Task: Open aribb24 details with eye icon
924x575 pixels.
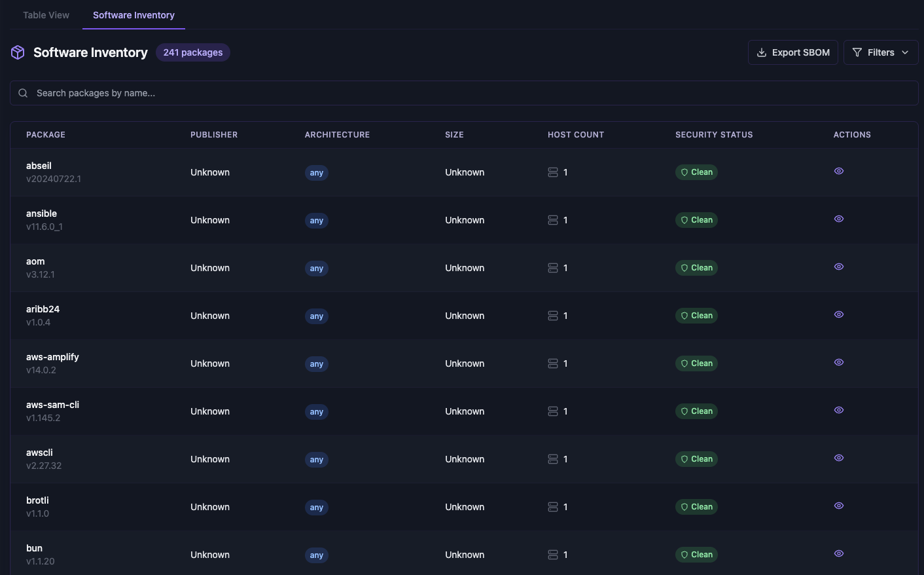Action: (838, 314)
